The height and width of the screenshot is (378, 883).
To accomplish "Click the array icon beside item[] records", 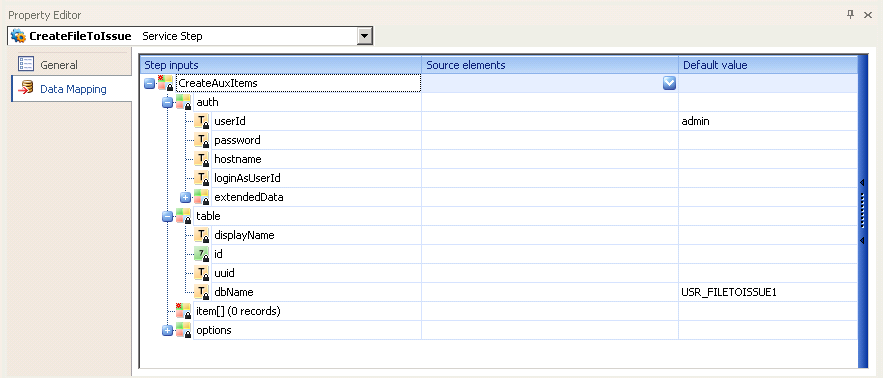I will pos(183,311).
